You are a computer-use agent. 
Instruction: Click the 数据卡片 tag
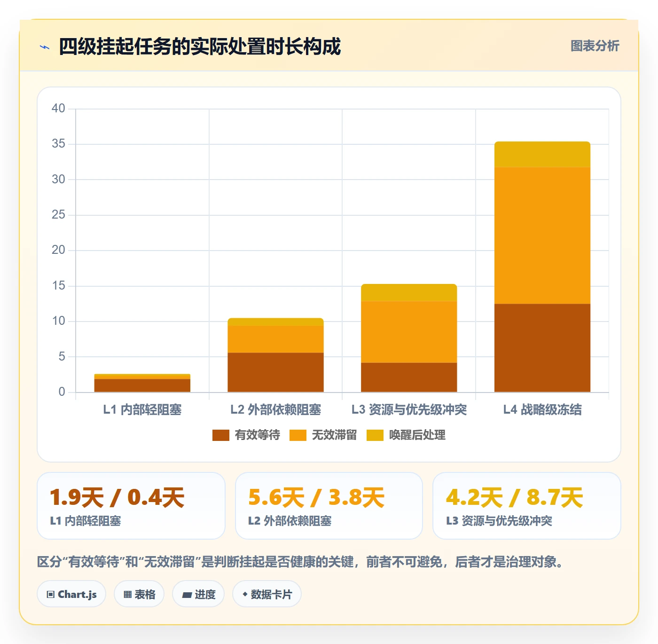coord(267,594)
